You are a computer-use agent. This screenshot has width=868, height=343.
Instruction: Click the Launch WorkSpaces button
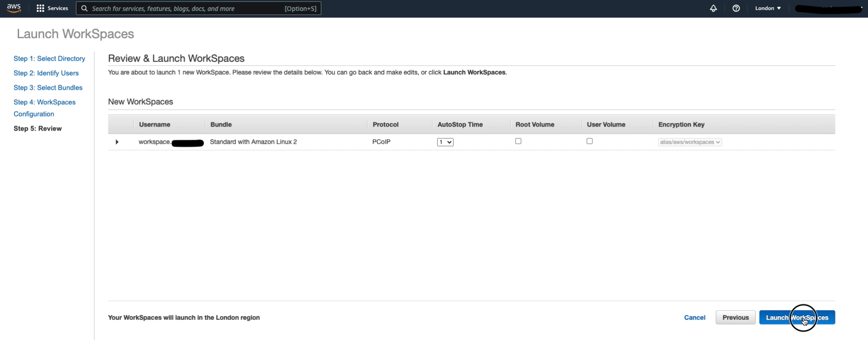[x=797, y=318]
